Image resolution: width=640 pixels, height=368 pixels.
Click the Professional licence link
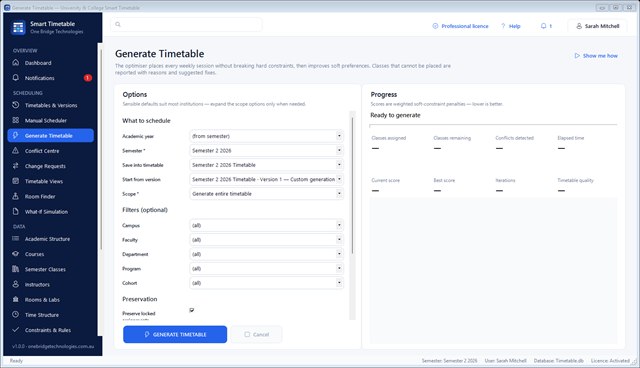[460, 26]
